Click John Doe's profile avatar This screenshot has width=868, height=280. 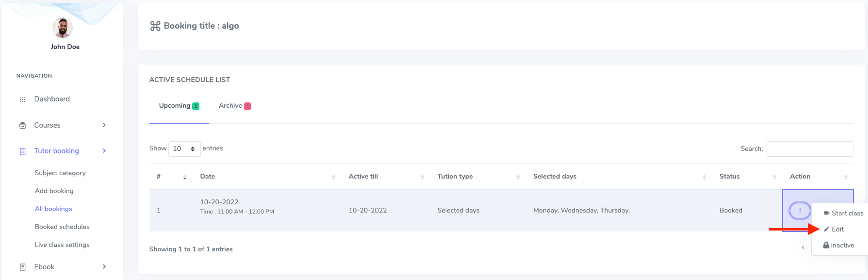point(63,28)
